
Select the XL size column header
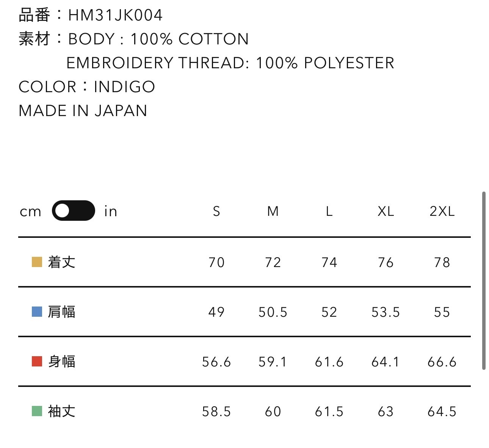pyautogui.click(x=386, y=211)
